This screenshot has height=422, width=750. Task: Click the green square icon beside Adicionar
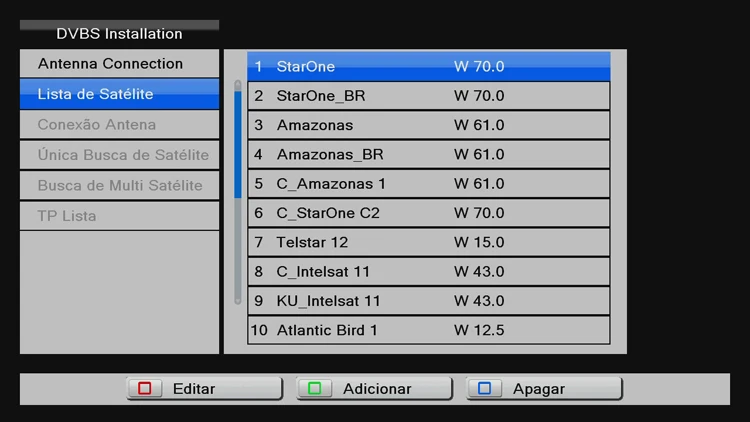coord(315,389)
